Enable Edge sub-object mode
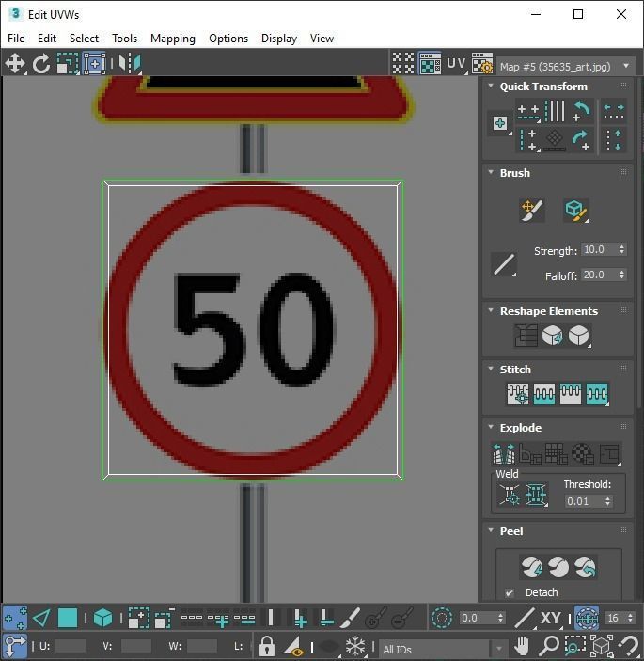 [41, 619]
